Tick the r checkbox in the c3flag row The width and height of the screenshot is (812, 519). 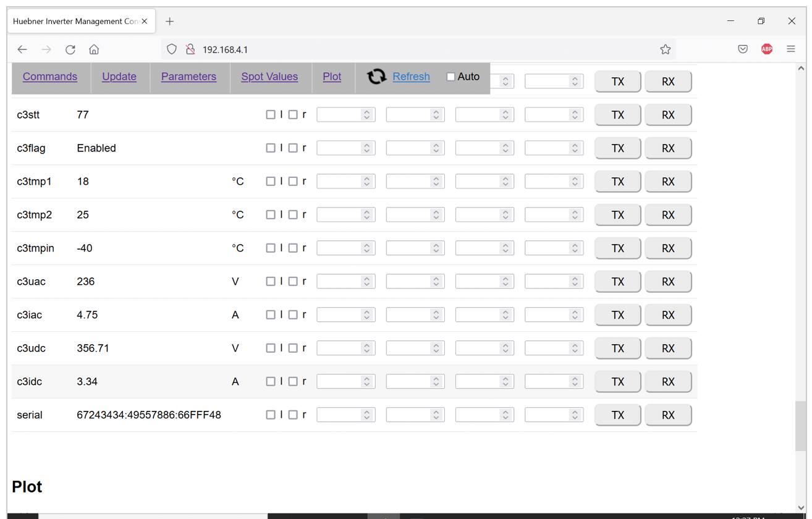[293, 148]
